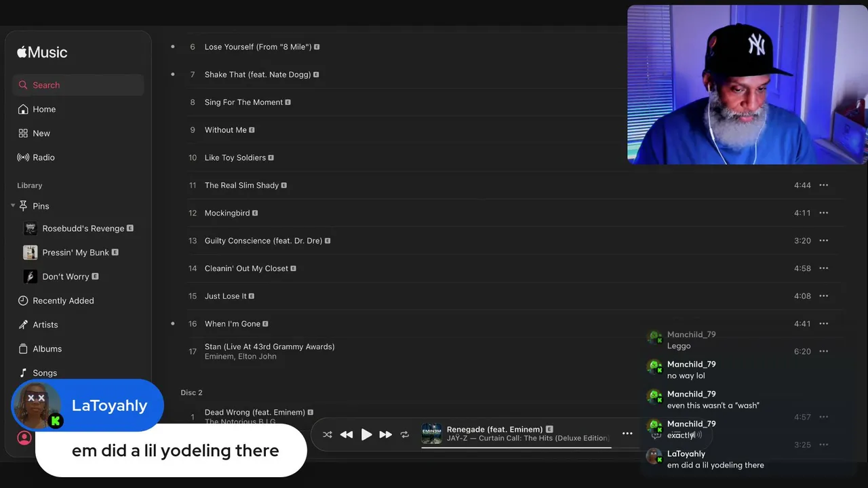Click the Apple Music logo
Viewport: 868px width, 488px height.
click(x=42, y=52)
